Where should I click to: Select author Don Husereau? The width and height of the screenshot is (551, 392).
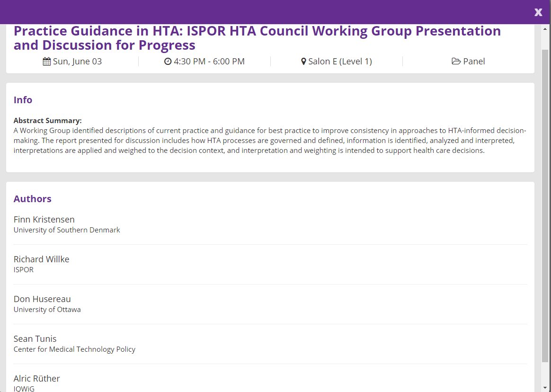tap(42, 299)
